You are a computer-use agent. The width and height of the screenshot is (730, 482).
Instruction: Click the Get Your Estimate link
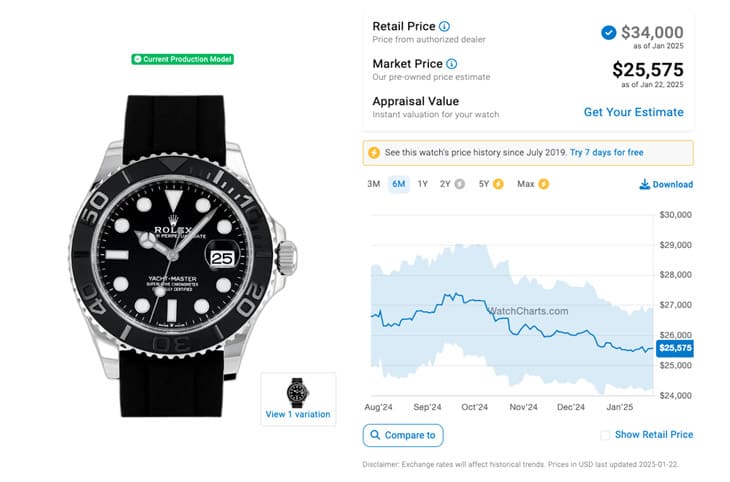point(633,112)
